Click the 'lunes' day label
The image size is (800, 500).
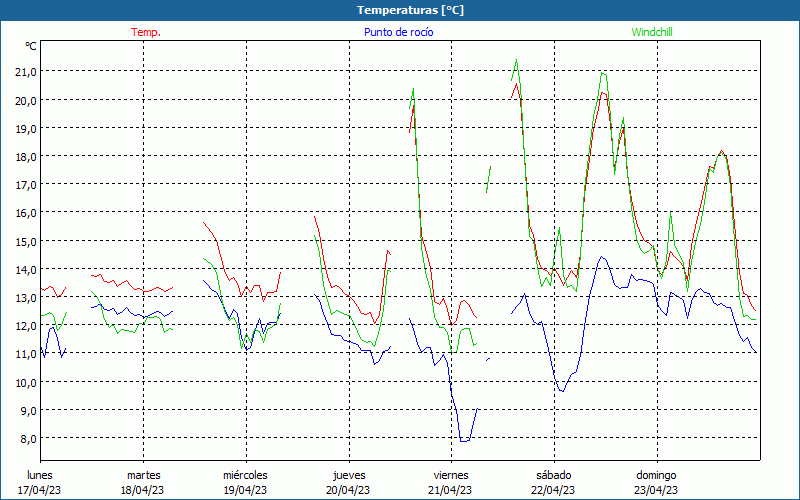point(40,475)
